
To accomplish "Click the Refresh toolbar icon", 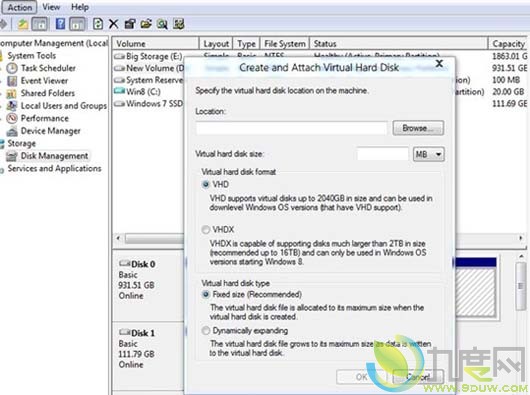I will point(98,24).
